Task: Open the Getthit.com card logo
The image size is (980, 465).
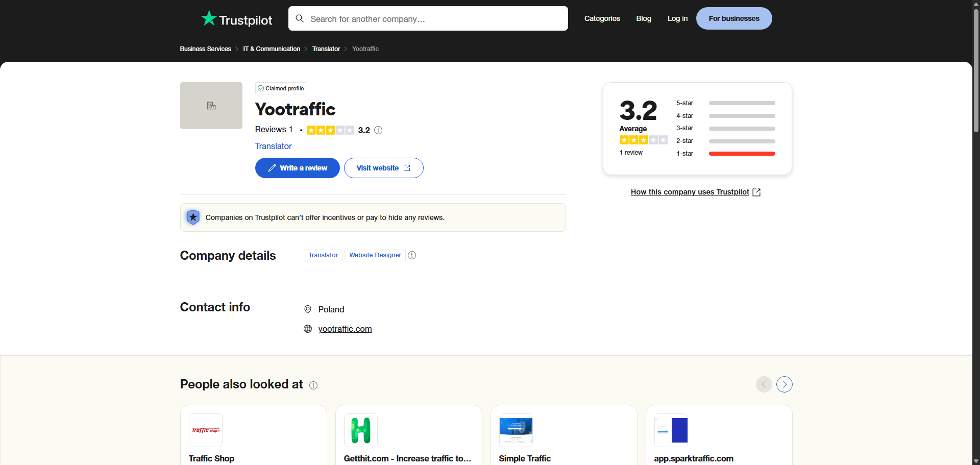Action: click(361, 430)
